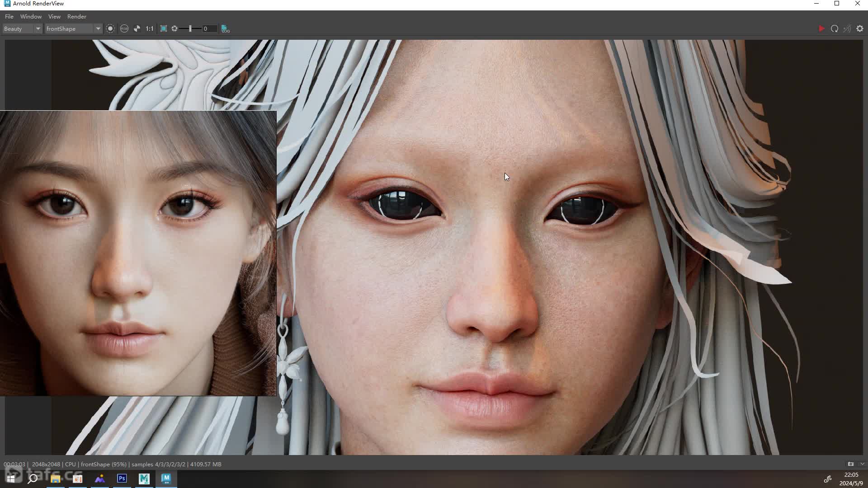Toggle the crop region icon

[x=164, y=28]
